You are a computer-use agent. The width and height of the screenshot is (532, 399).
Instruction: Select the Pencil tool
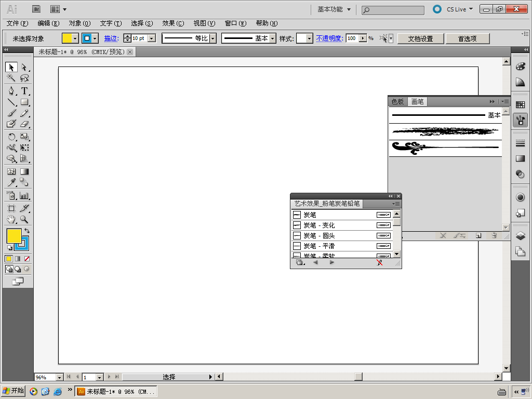tap(24, 113)
